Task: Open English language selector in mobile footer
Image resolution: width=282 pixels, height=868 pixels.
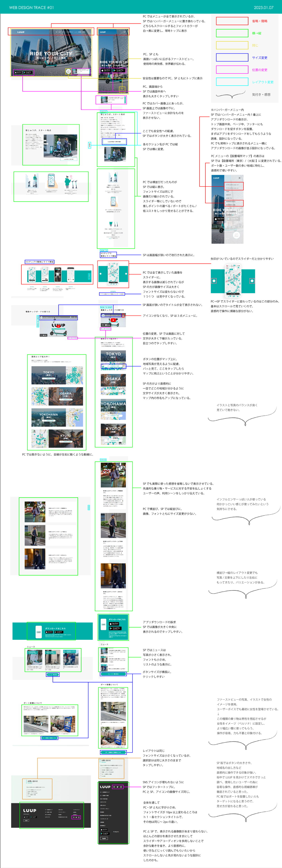Action: point(104,838)
